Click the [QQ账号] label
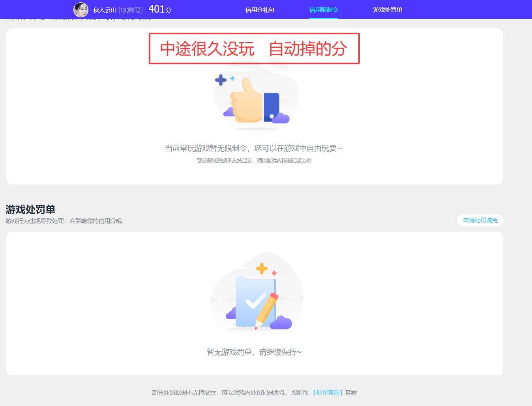 (x=131, y=10)
